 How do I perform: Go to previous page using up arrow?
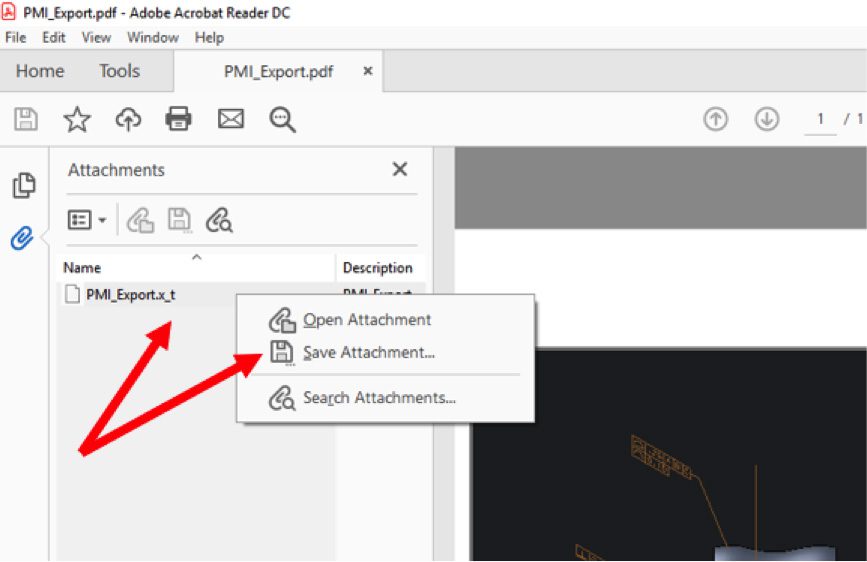715,119
